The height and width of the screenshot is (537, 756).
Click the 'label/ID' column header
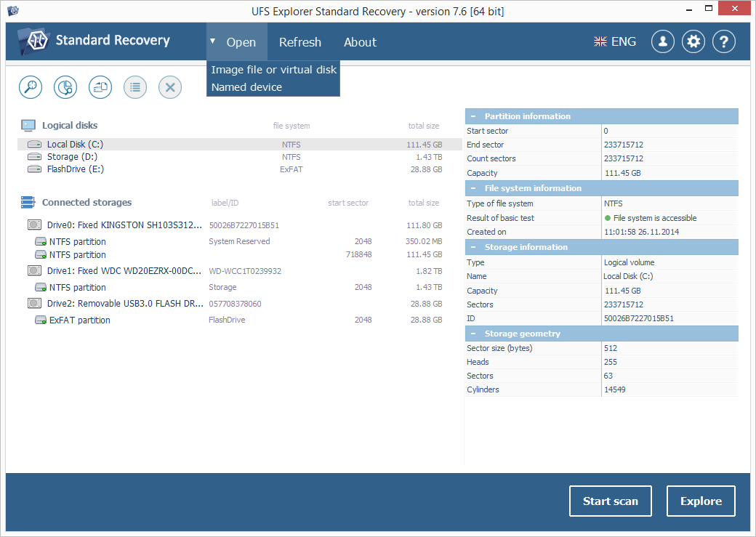pyautogui.click(x=225, y=203)
